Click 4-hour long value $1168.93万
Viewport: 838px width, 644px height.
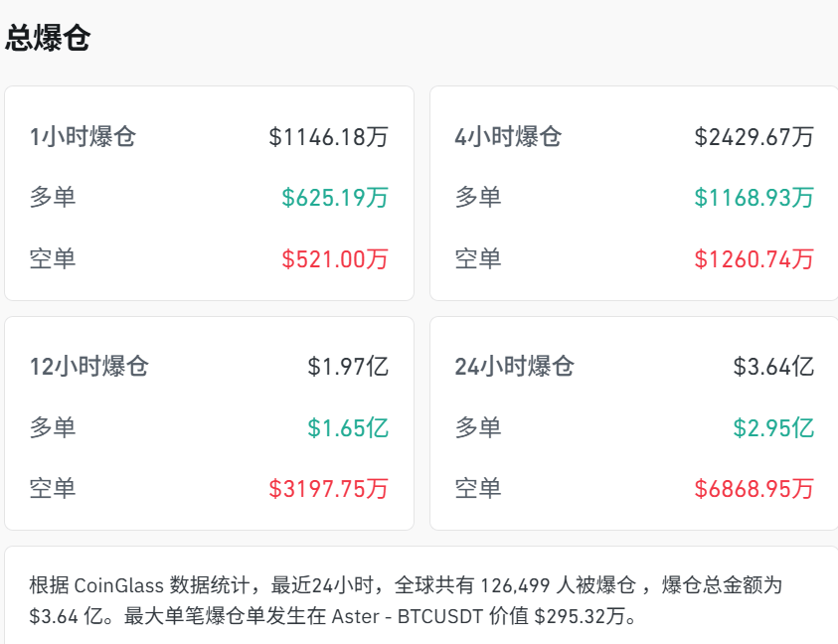coord(754,198)
